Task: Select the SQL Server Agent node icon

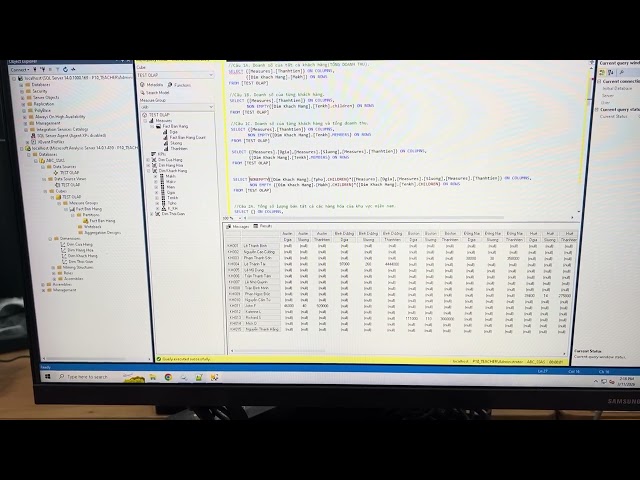Action: [x=34, y=136]
